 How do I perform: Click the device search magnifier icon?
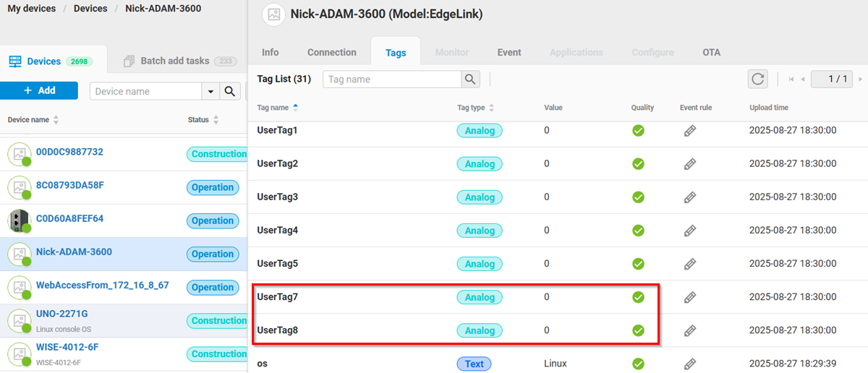[230, 91]
